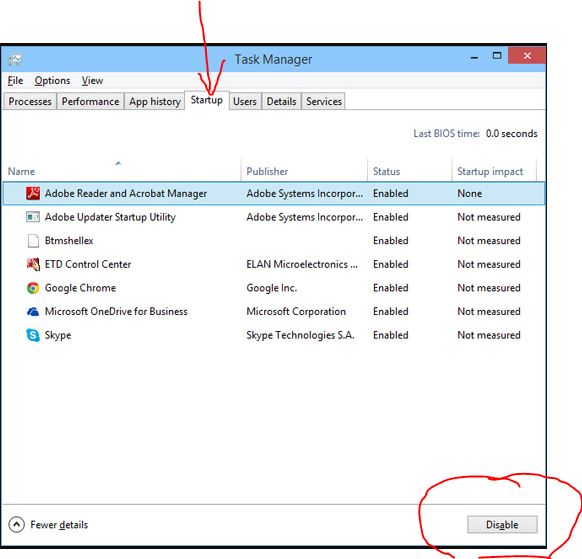Click the Skype Technologies S.A. publisher cell
This screenshot has height=559, width=582.
click(x=300, y=335)
